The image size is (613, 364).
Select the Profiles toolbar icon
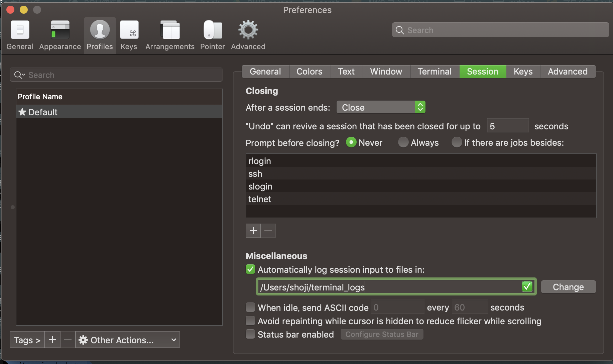point(100,35)
